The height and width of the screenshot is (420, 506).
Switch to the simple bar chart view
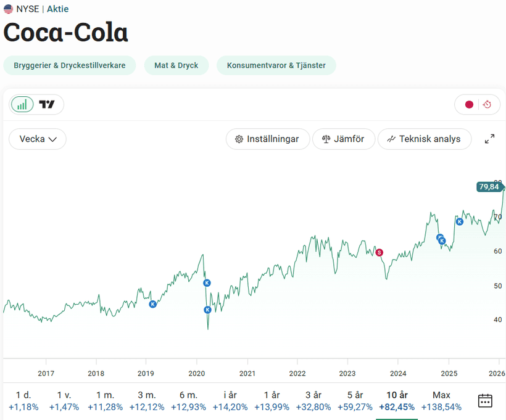(x=23, y=104)
